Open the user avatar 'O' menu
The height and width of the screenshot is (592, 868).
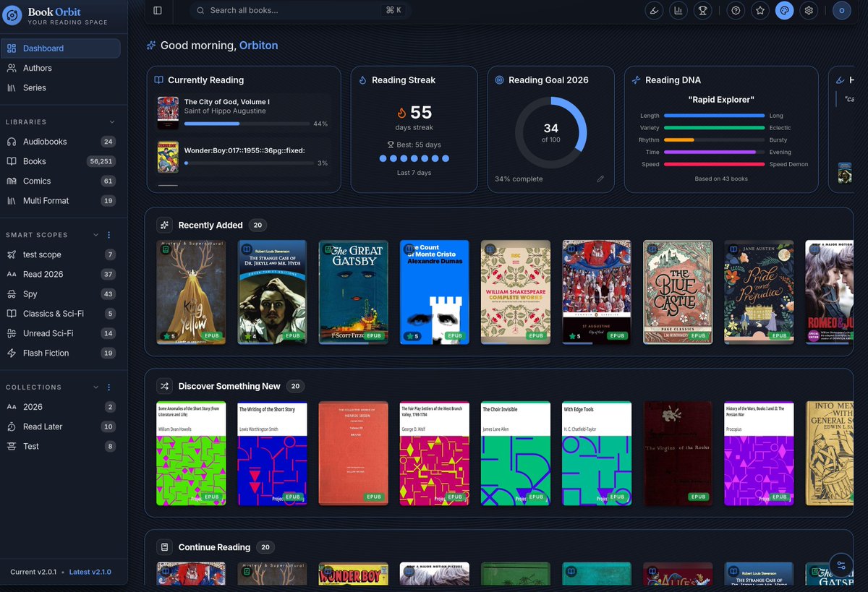(842, 10)
